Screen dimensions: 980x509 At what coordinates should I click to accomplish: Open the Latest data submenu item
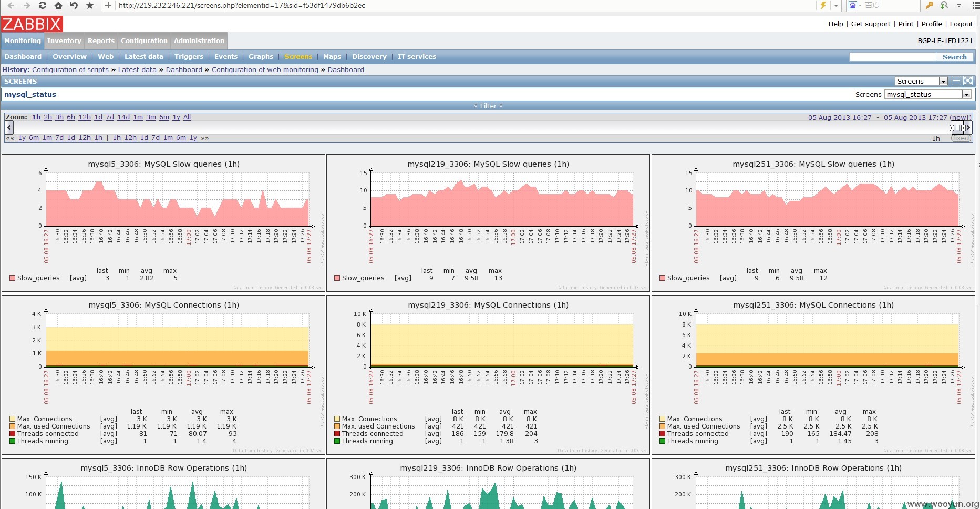[x=143, y=56]
